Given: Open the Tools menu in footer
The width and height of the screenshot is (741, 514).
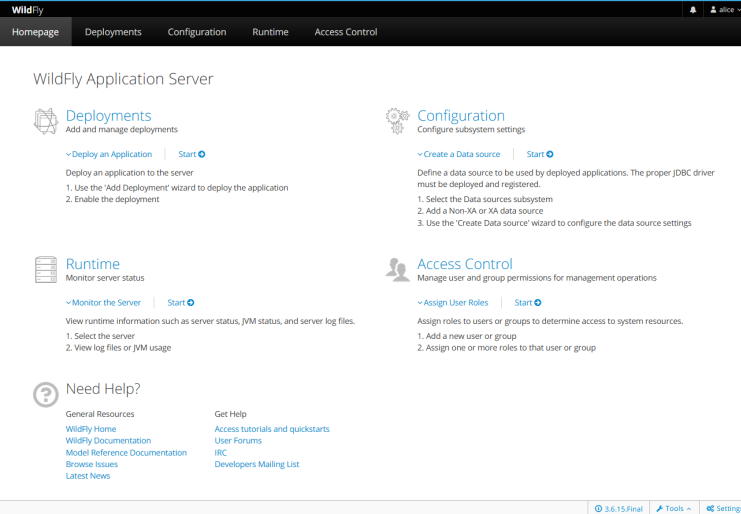Looking at the screenshot, I should [673, 508].
